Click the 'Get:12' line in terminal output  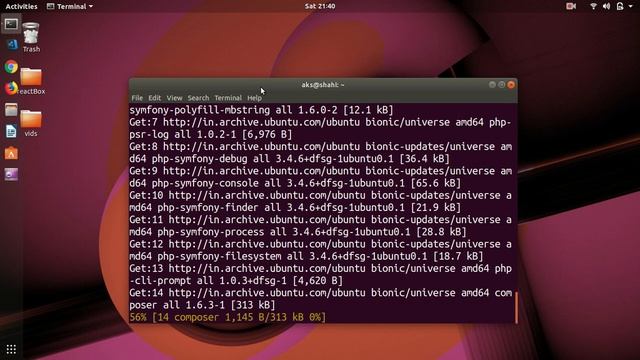click(320, 244)
